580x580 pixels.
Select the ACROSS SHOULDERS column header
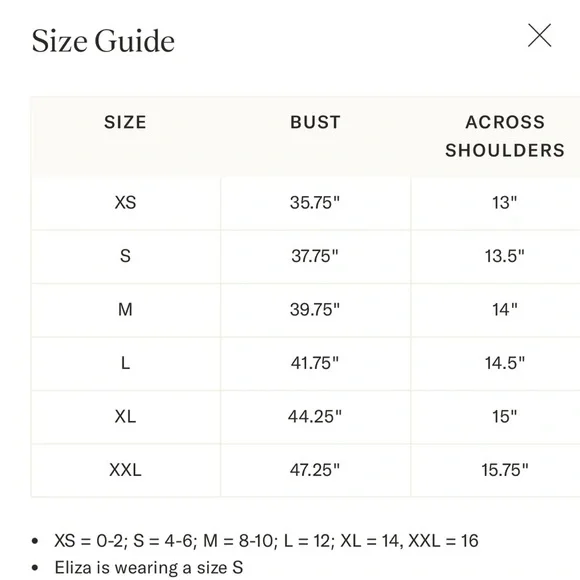[505, 136]
